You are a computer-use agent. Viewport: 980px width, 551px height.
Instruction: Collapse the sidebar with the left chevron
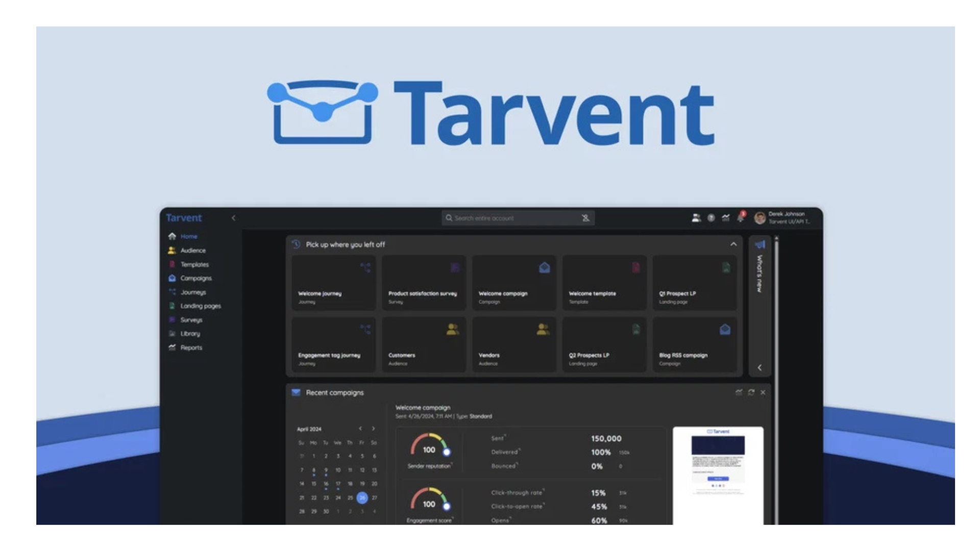coord(233,218)
